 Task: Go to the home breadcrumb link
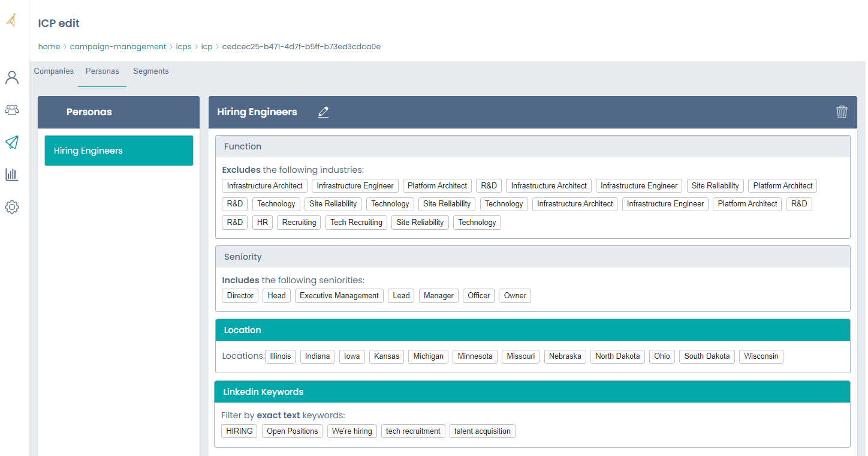[x=49, y=47]
